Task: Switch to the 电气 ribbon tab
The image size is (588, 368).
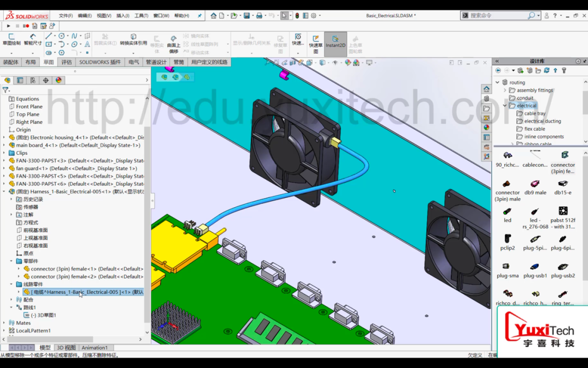Action: pyautogui.click(x=133, y=62)
